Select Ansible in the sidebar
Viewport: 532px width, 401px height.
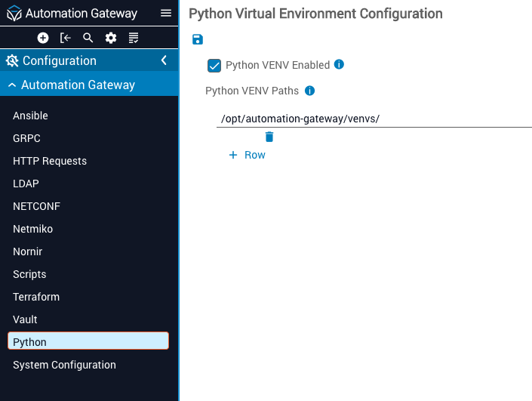tap(30, 116)
